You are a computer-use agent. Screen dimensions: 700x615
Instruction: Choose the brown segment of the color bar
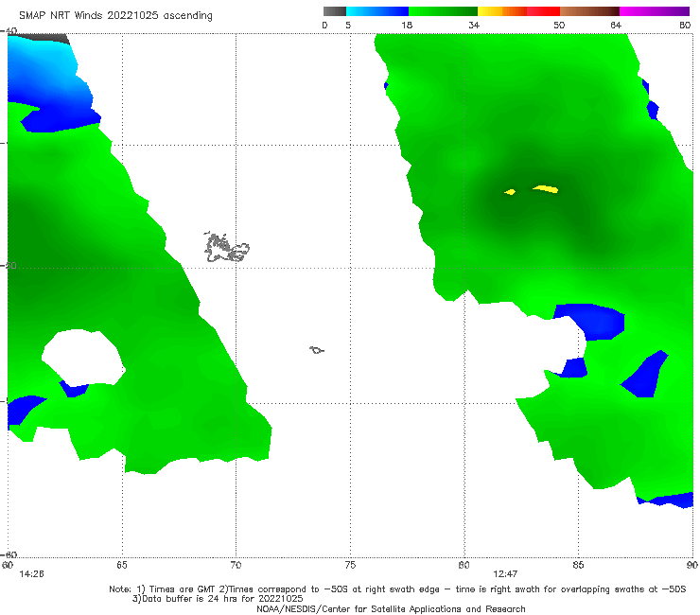(x=589, y=11)
